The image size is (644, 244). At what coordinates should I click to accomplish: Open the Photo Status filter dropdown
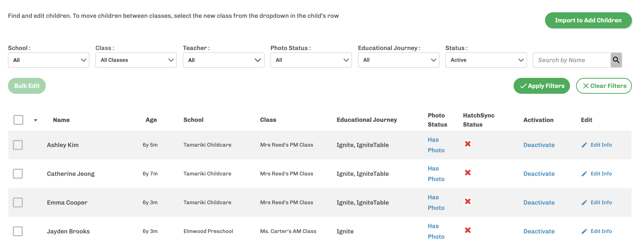pos(311,60)
